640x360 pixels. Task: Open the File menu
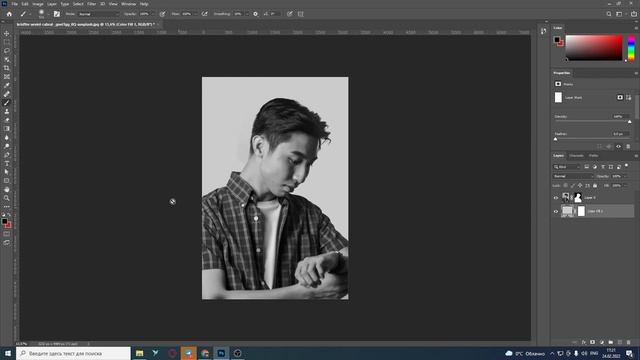pyautogui.click(x=14, y=4)
